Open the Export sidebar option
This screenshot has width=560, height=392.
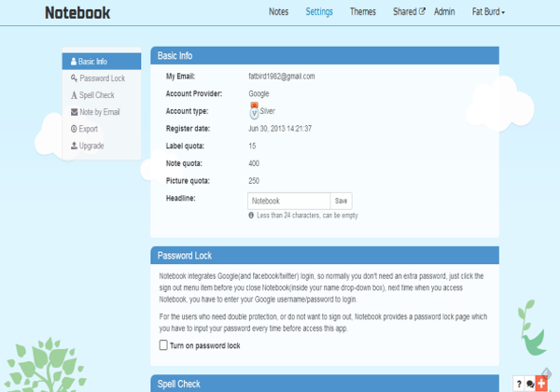(102, 129)
